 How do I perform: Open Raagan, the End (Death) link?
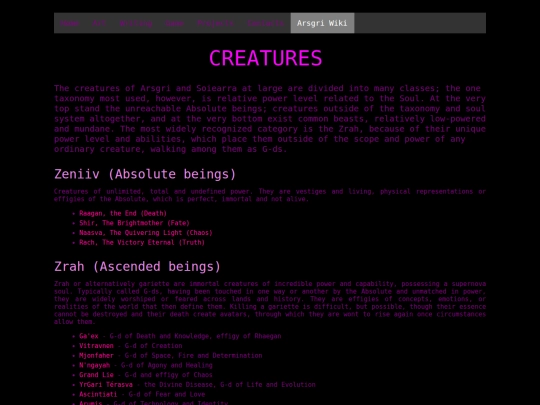click(123, 214)
